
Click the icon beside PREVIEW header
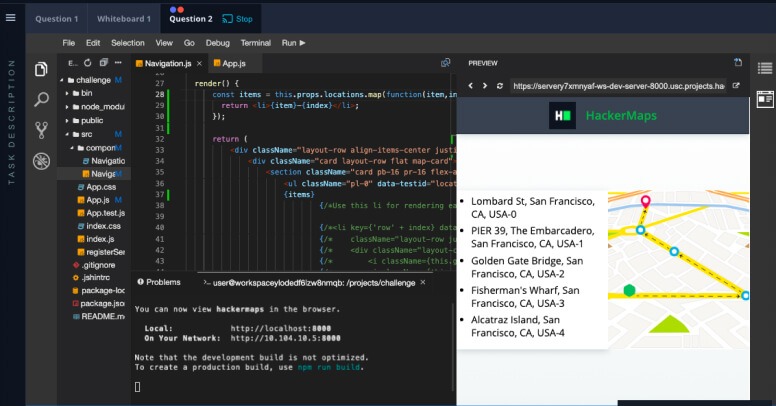tap(738, 62)
